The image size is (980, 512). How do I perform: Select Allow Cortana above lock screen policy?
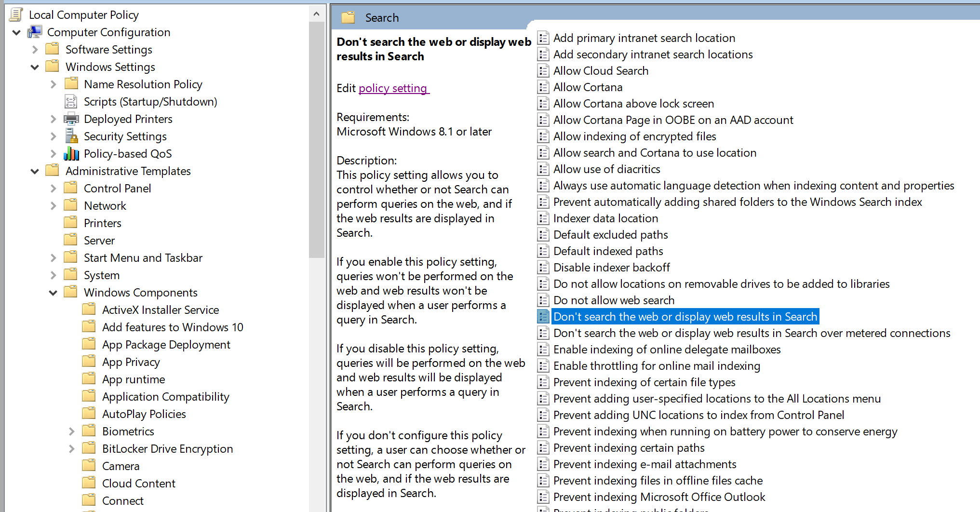633,104
